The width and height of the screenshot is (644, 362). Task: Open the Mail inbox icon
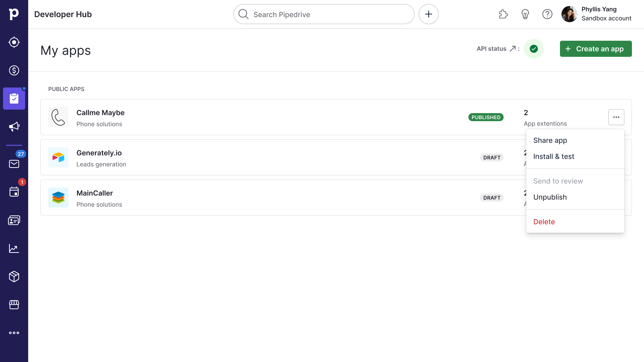pos(14,164)
